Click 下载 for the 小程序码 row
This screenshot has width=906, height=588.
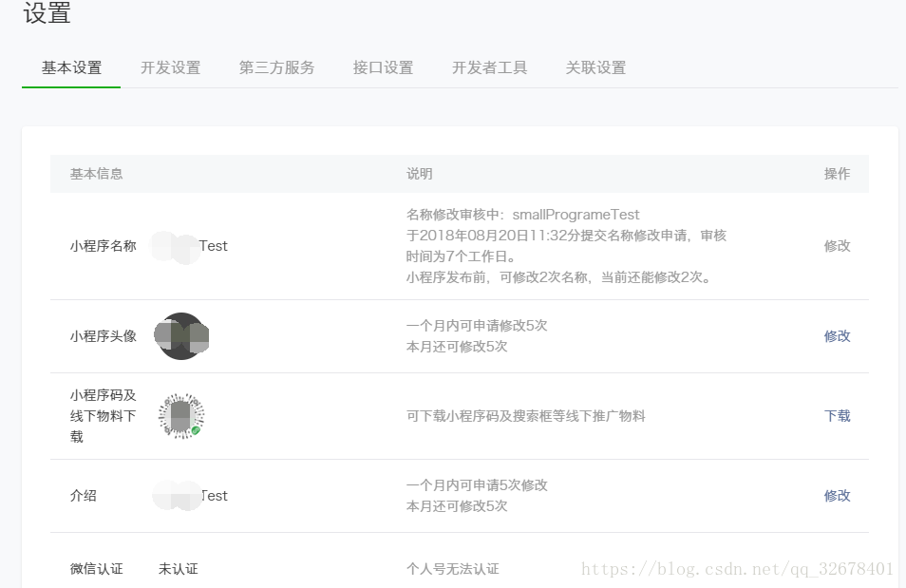pos(838,416)
